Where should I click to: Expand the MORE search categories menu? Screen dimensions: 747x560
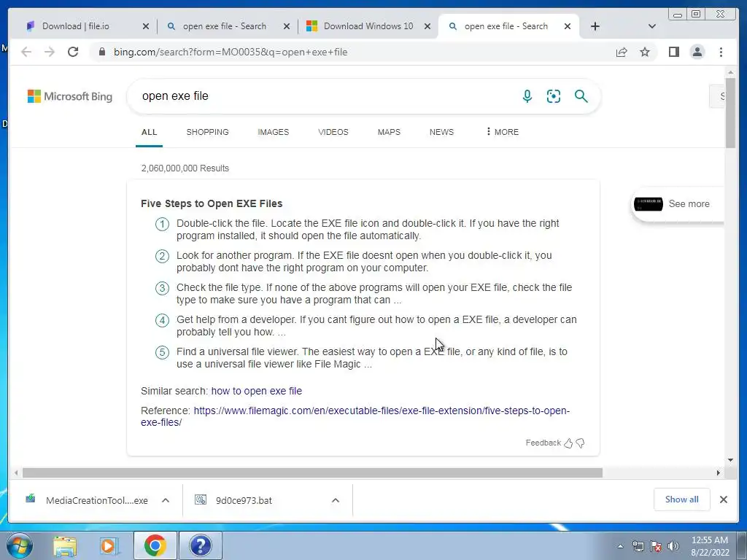[x=502, y=132]
